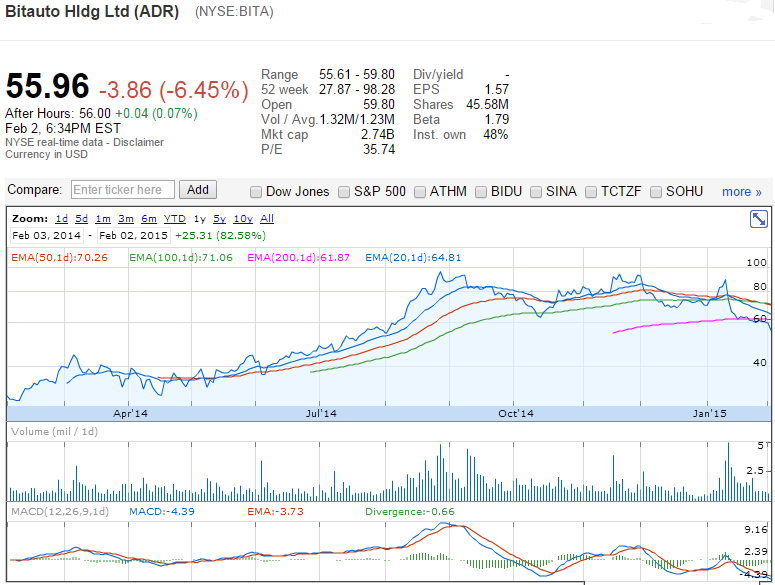Show All available chart history

[x=267, y=219]
